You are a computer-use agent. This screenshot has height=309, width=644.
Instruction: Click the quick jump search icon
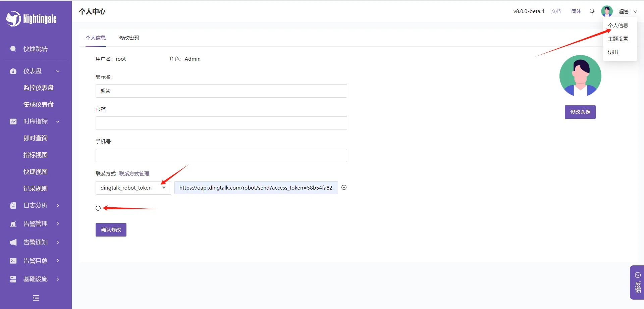[x=13, y=49]
